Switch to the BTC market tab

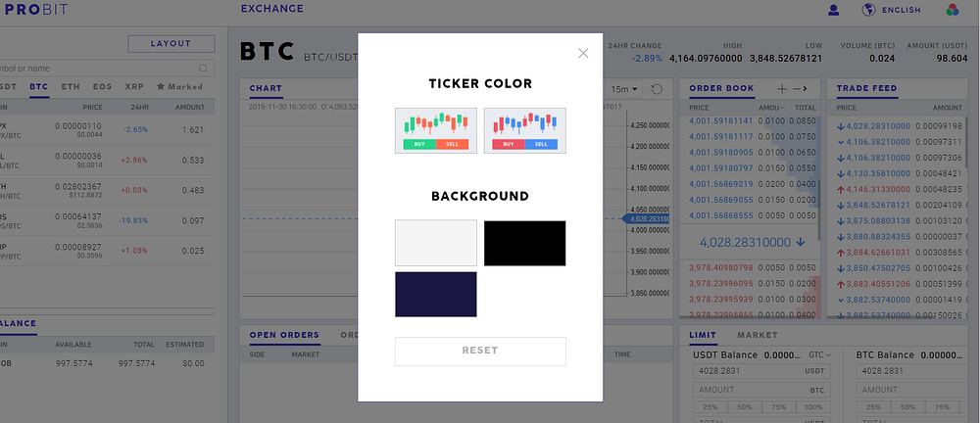point(39,87)
